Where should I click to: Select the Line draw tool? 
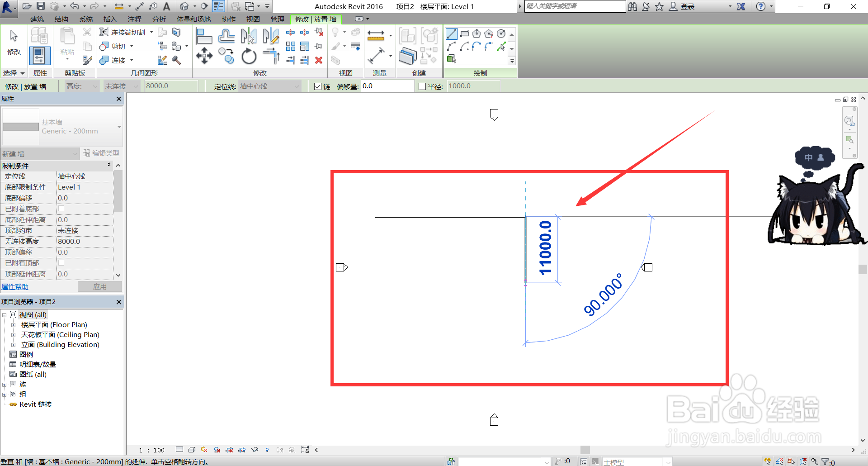pos(451,34)
